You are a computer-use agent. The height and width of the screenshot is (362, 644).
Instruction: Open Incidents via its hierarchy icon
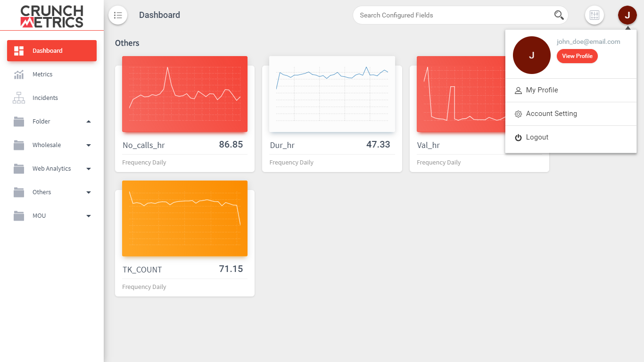click(19, 98)
